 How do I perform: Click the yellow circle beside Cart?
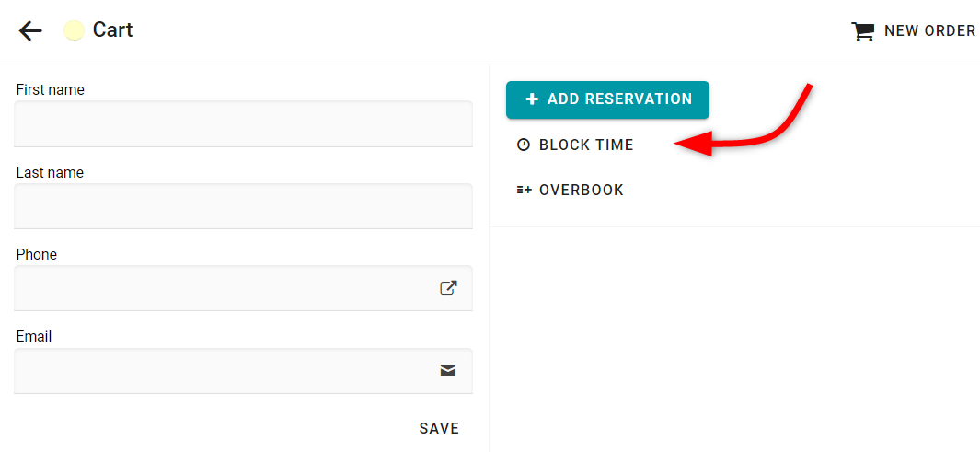pos(74,30)
